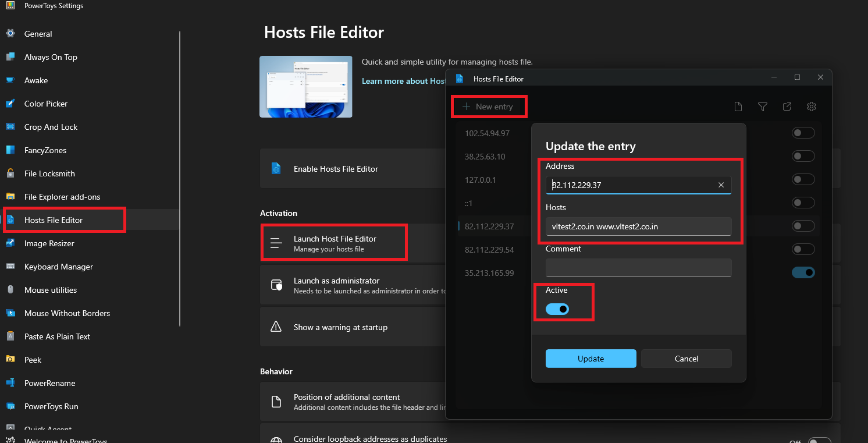Toggle the 35.213.165.99 entry switch
This screenshot has height=443, width=868.
[x=803, y=272]
